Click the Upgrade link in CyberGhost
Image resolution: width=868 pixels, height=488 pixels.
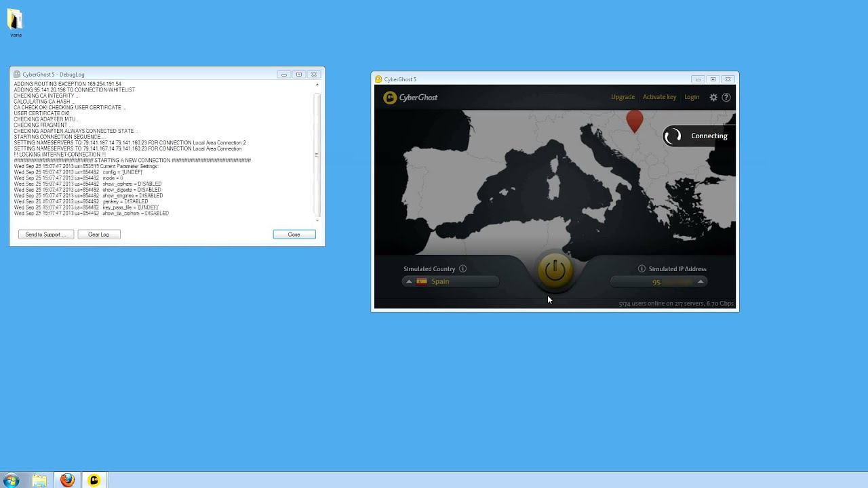(x=623, y=97)
